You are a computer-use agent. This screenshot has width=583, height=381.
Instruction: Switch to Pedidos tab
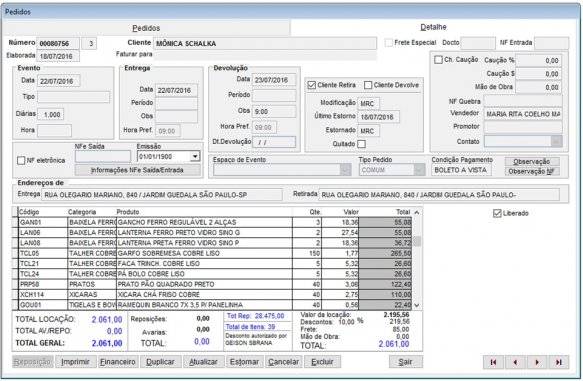click(146, 28)
